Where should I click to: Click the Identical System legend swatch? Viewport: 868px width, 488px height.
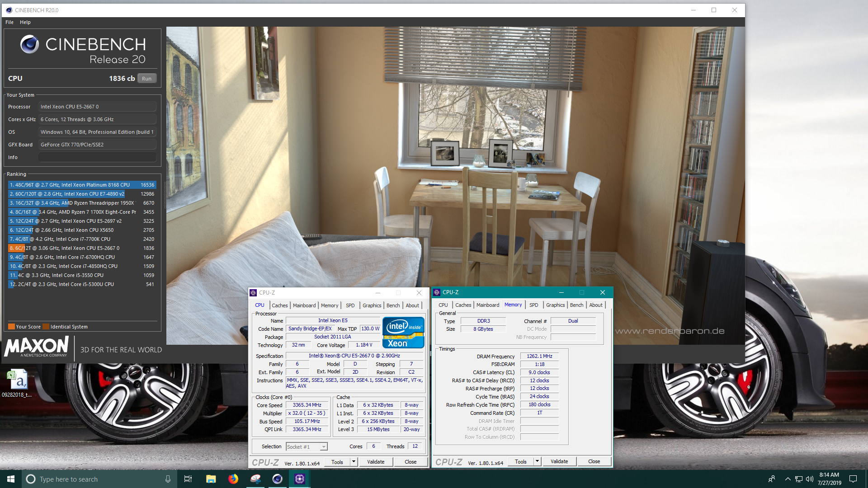tap(46, 327)
